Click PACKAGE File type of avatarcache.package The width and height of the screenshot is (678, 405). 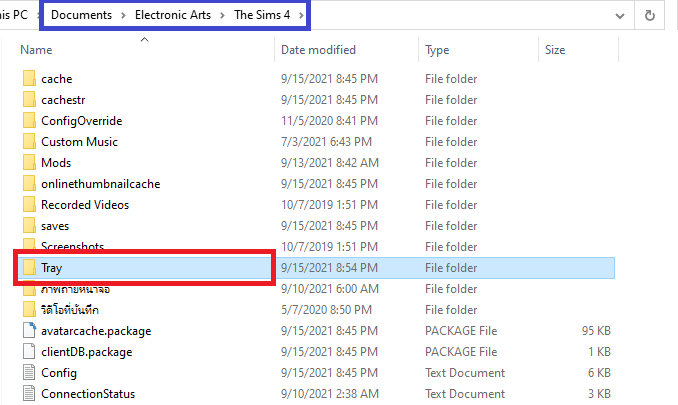pos(461,331)
